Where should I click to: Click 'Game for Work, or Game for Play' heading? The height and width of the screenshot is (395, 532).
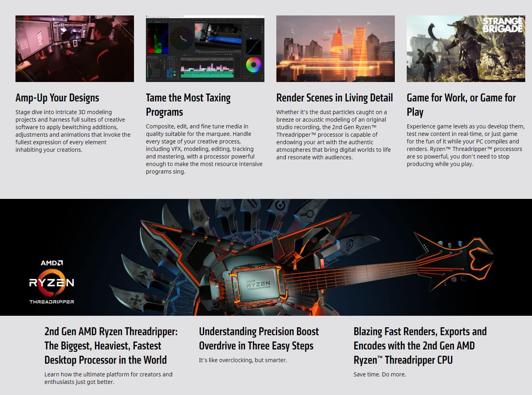pos(461,105)
